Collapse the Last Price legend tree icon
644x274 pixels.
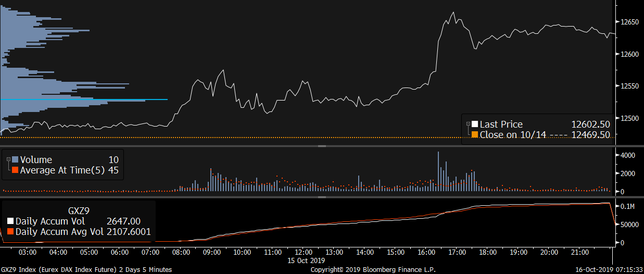(468, 124)
